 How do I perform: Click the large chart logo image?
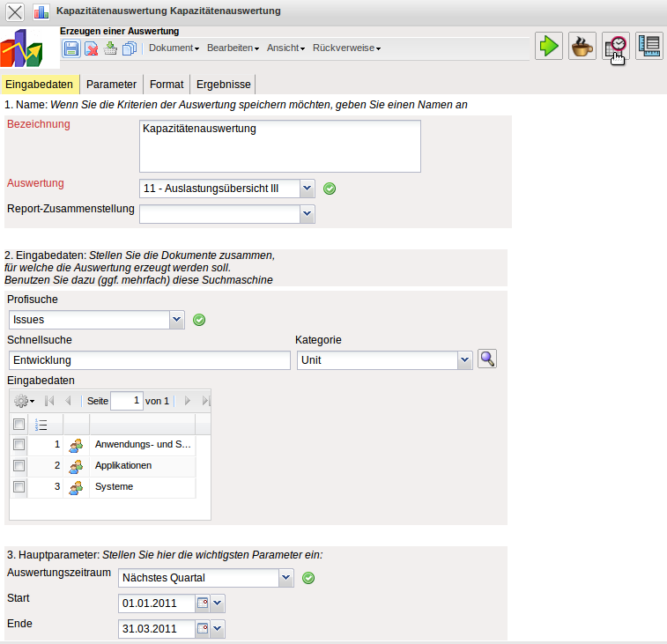coord(22,48)
